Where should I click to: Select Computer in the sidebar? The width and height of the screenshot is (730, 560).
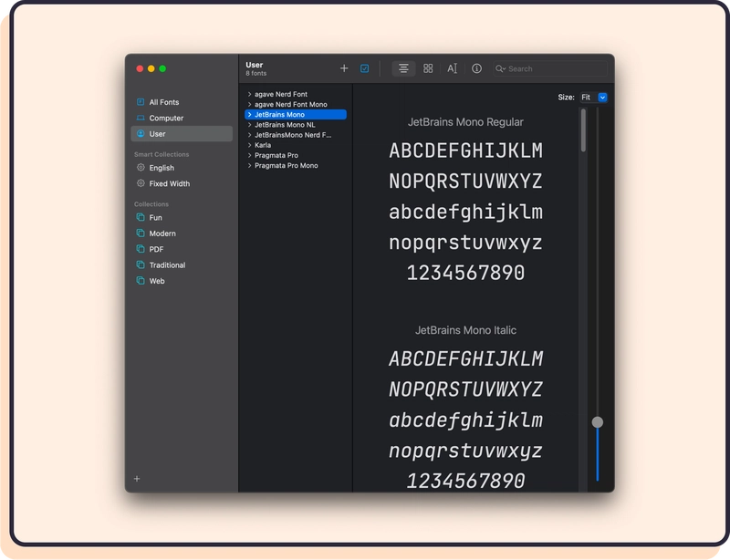pos(182,118)
